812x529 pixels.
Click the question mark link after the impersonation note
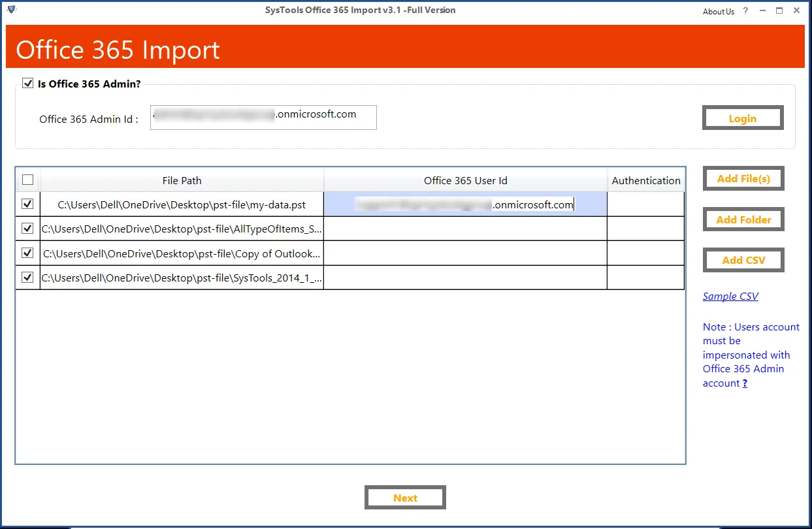click(745, 383)
